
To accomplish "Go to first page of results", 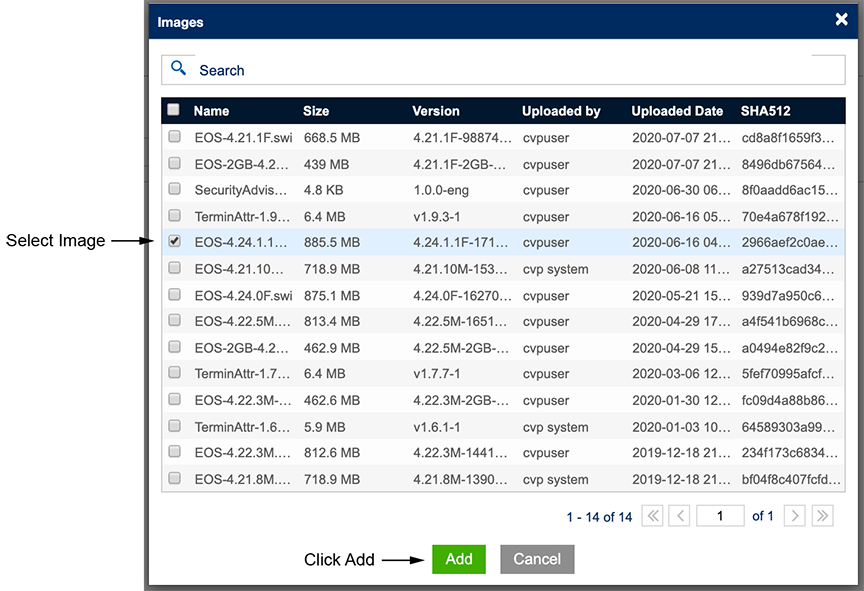I will (x=652, y=516).
